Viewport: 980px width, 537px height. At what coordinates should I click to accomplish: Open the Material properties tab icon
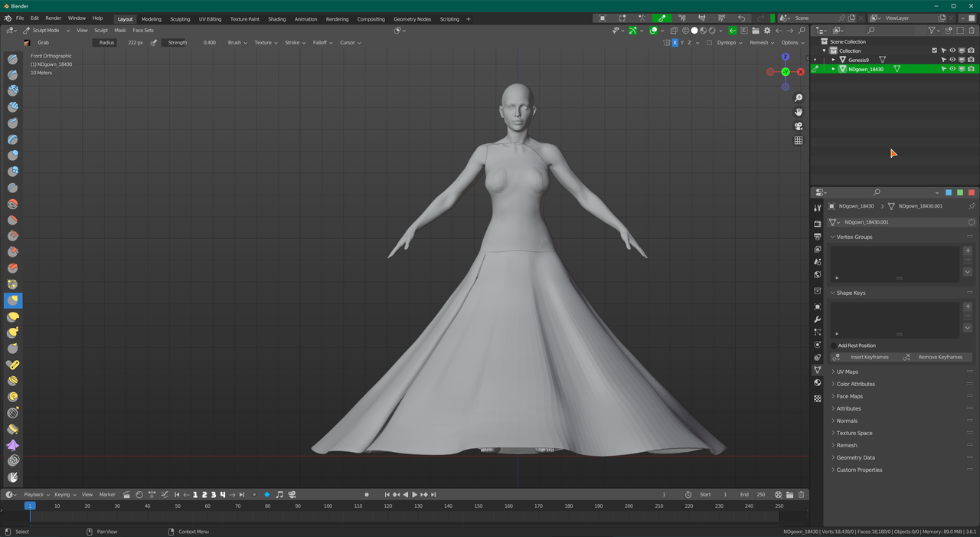818,383
